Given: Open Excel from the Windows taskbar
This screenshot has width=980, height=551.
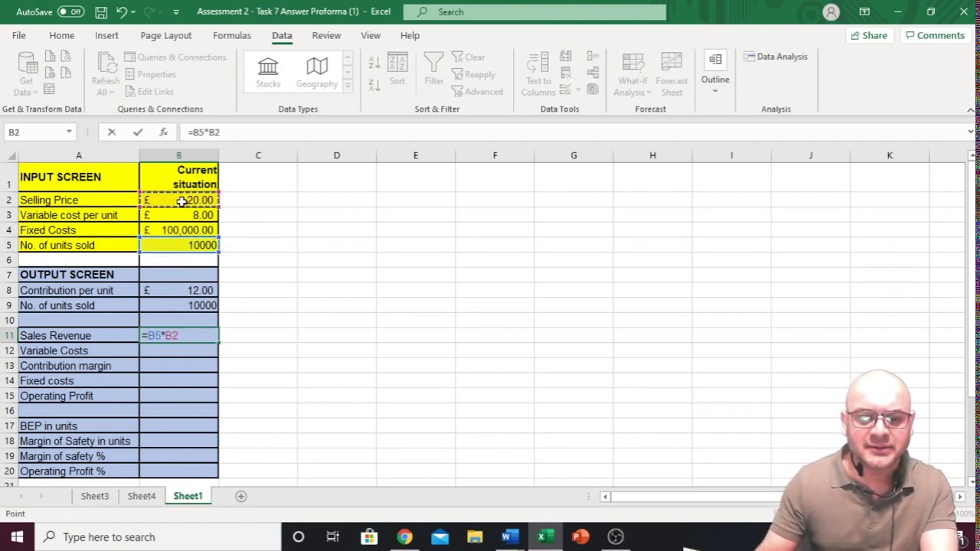Looking at the screenshot, I should click(x=544, y=536).
